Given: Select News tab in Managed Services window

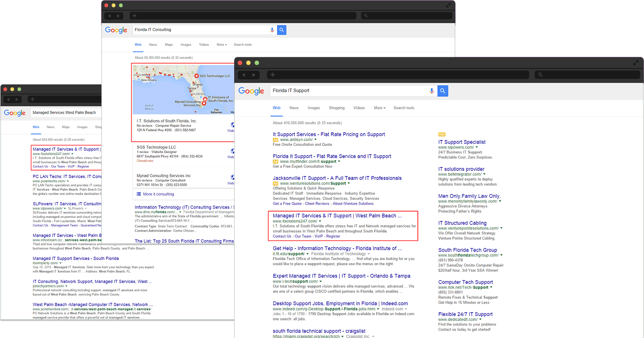Looking at the screenshot, I should click(50, 127).
